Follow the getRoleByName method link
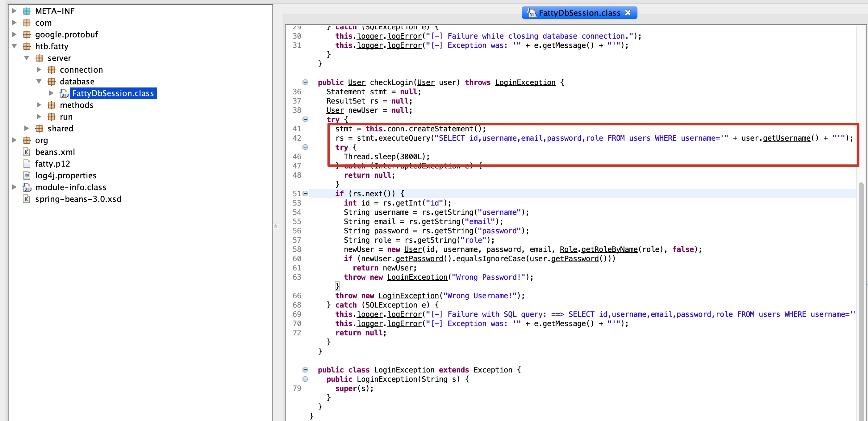This screenshot has height=421, width=868. click(609, 250)
